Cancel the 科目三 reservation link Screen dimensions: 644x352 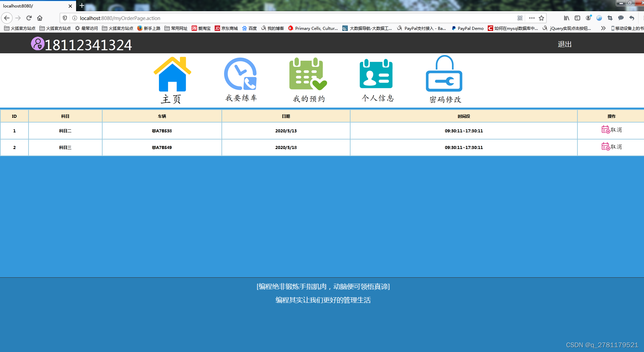pyautogui.click(x=616, y=147)
